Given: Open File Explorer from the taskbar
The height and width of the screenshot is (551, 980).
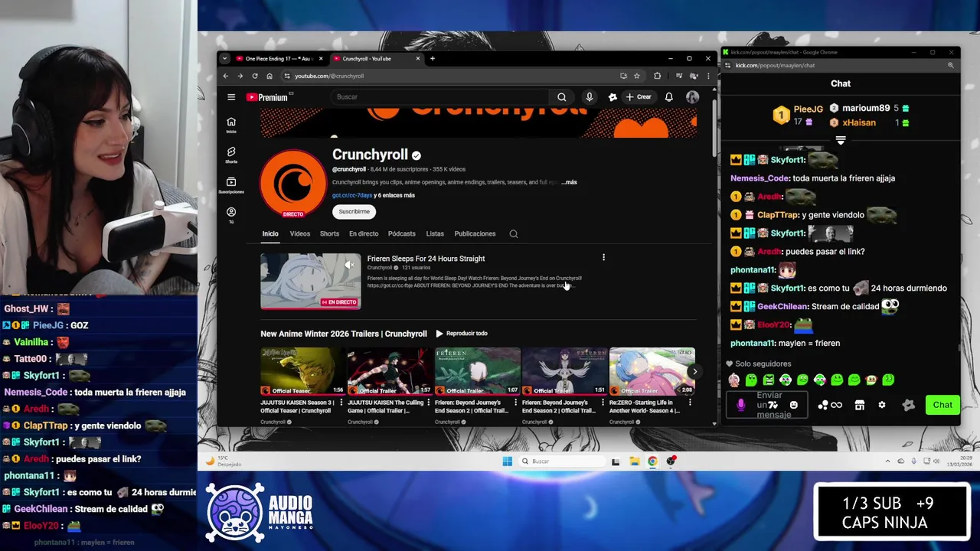Looking at the screenshot, I should (x=635, y=461).
